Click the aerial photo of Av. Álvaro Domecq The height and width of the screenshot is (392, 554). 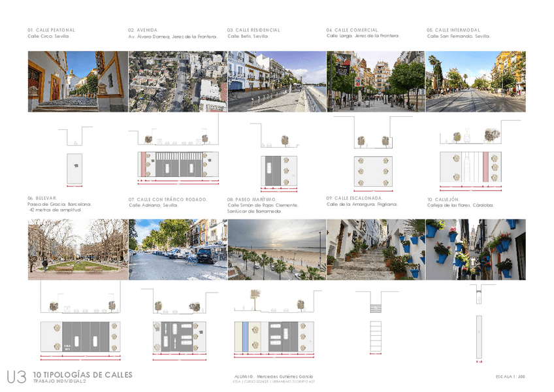(178, 82)
